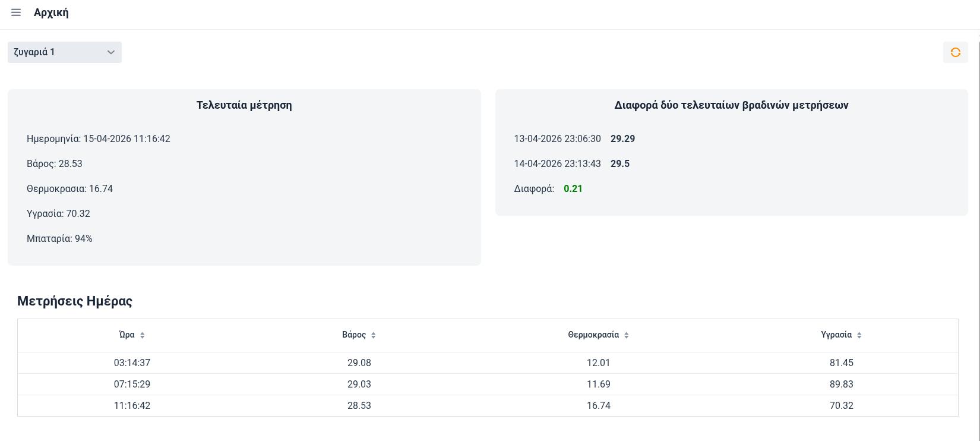The image size is (980, 441).
Task: Click sort arrows beside Θερμοκρασία column
Action: 627,335
